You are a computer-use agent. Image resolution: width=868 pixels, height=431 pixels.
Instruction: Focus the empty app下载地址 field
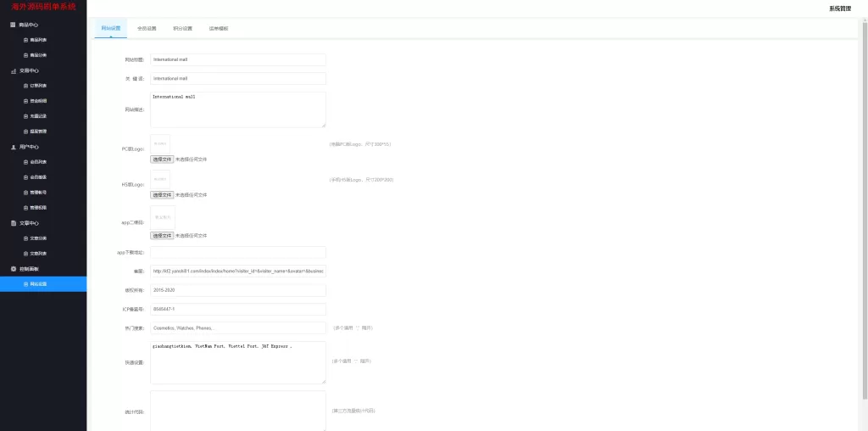click(238, 253)
